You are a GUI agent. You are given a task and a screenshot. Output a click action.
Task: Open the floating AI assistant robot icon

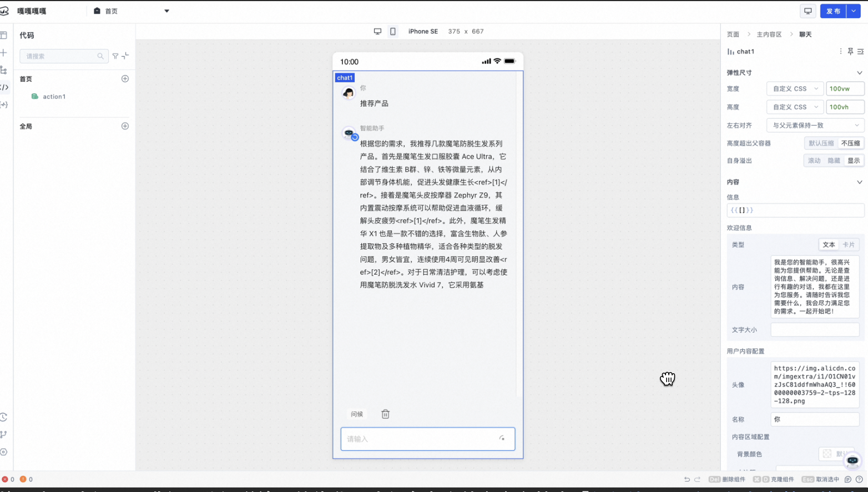tap(852, 461)
